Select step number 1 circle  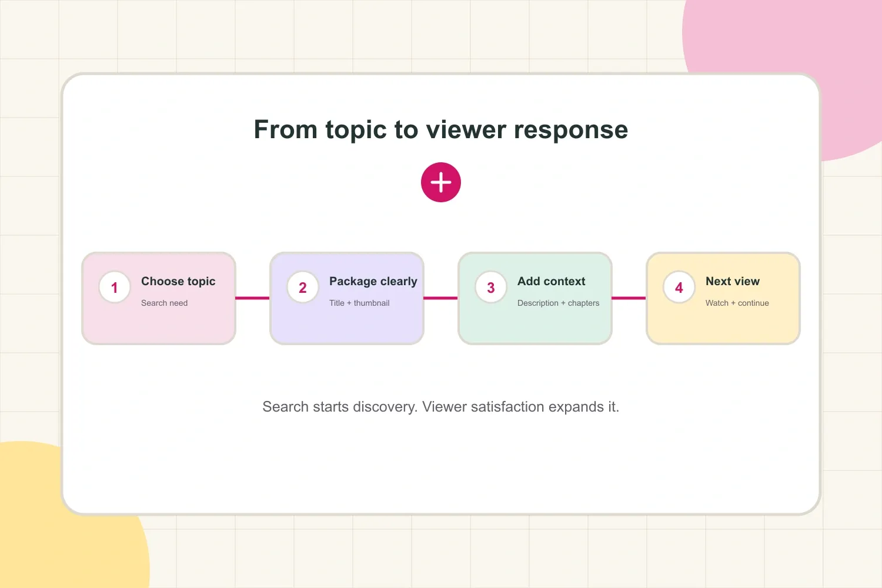coord(115,288)
